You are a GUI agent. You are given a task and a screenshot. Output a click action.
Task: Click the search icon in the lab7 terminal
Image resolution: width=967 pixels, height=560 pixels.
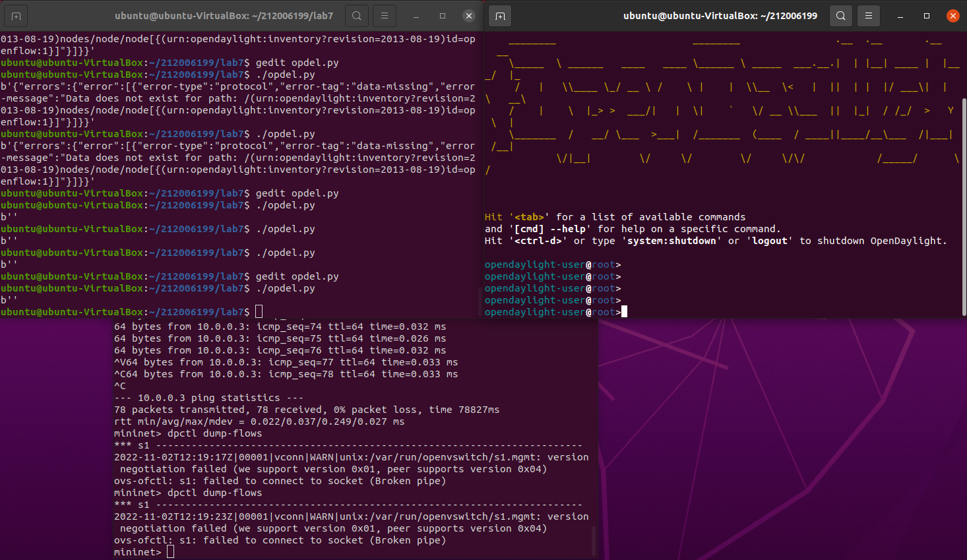click(357, 16)
